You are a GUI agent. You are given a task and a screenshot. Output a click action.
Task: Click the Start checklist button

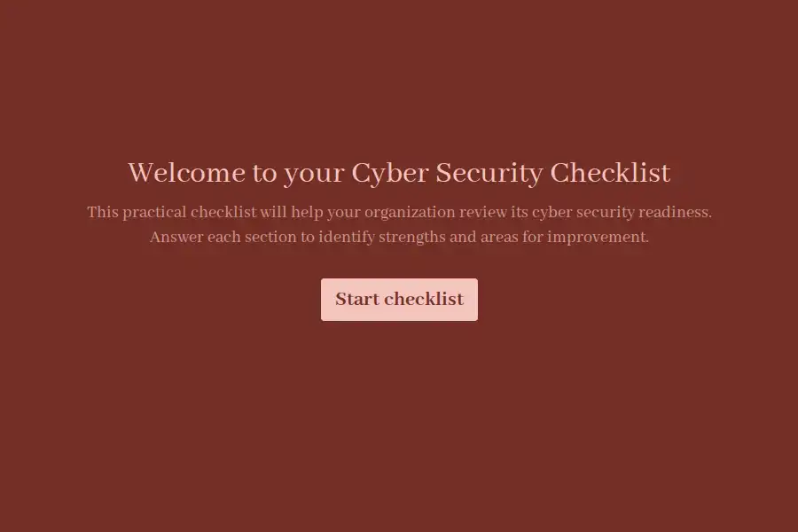(399, 300)
